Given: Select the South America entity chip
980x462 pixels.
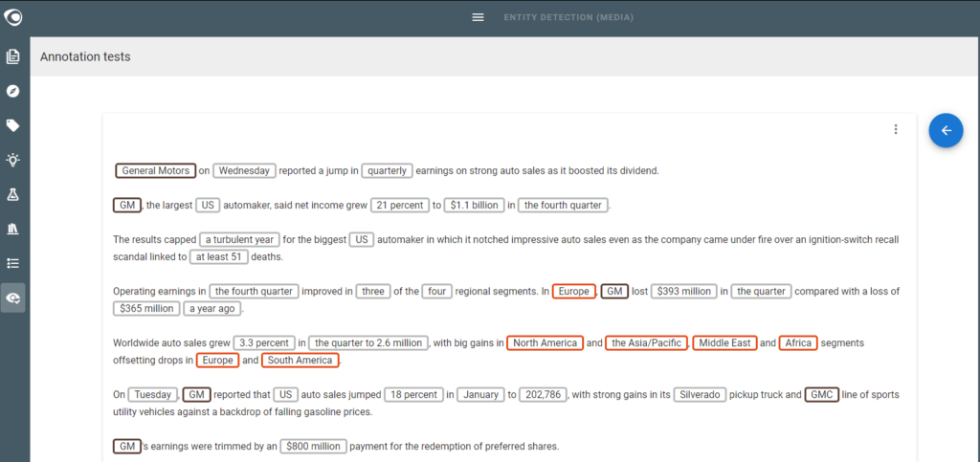Looking at the screenshot, I should click(x=301, y=361).
